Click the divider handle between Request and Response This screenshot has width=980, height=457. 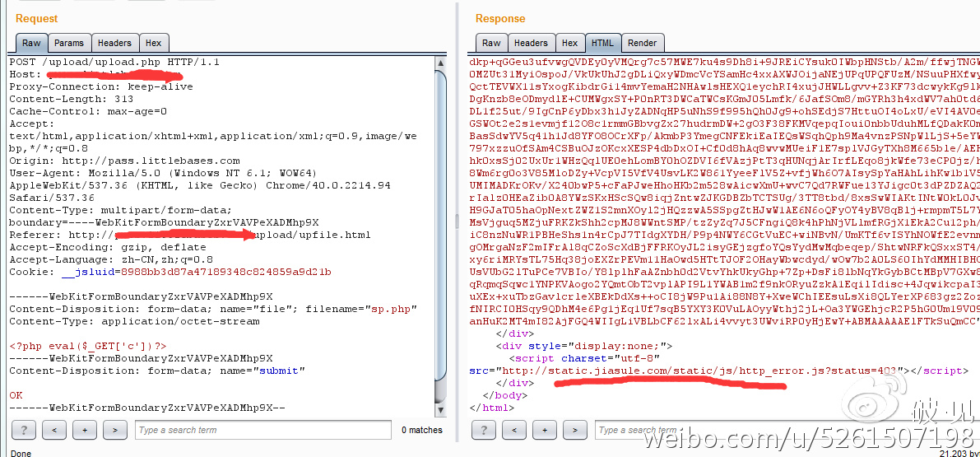(x=457, y=221)
